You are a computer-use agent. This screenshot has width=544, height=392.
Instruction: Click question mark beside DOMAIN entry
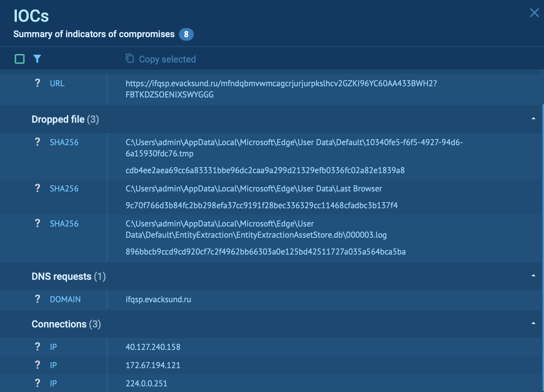(38, 299)
